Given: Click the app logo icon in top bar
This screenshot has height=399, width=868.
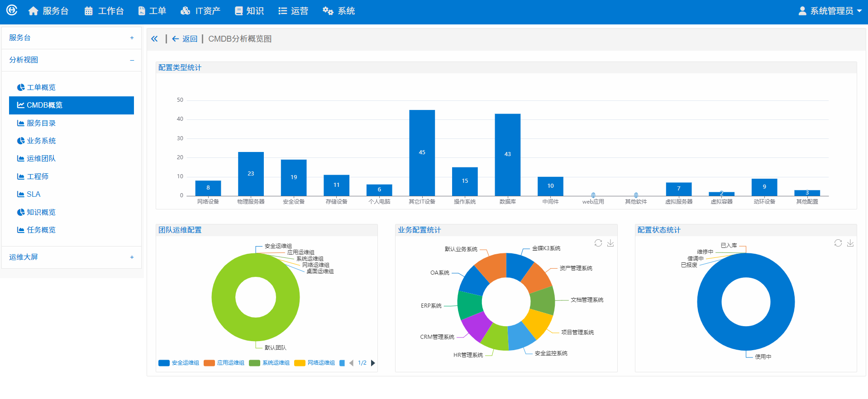Looking at the screenshot, I should click(12, 10).
